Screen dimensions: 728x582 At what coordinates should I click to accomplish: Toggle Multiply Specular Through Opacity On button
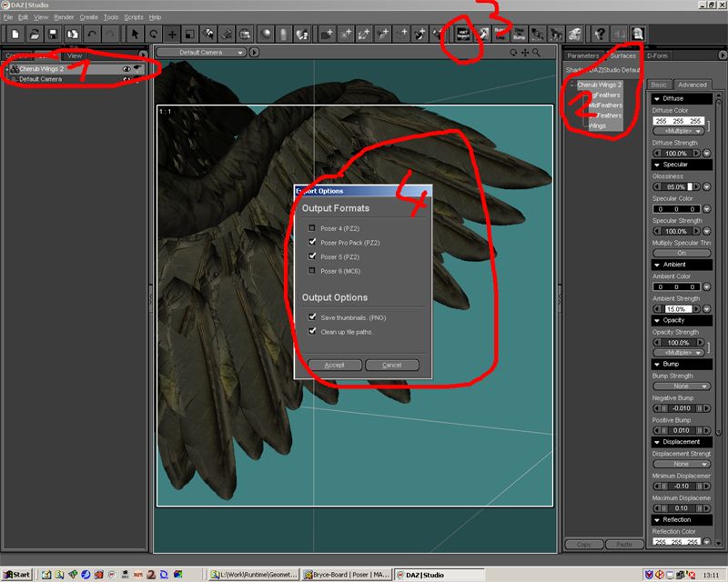click(x=681, y=253)
